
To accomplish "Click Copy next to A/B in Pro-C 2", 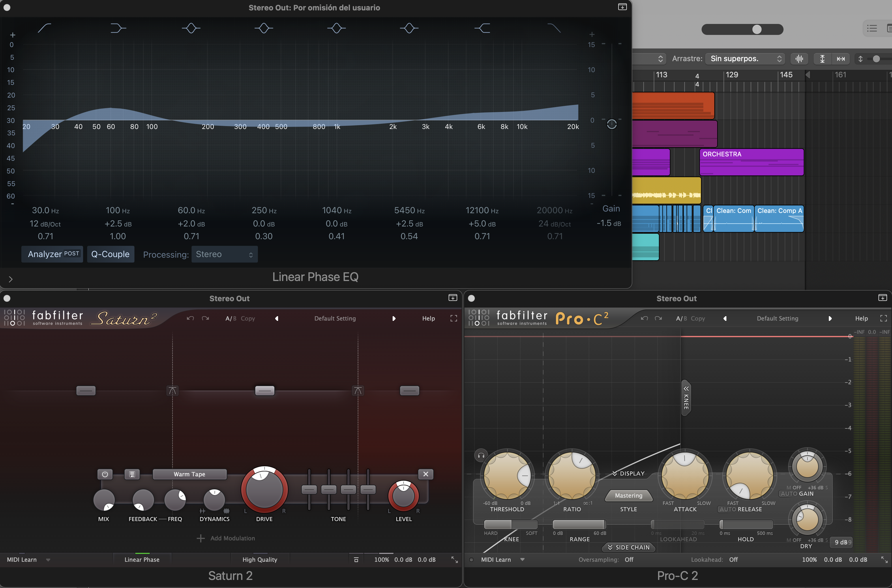I will click(698, 318).
